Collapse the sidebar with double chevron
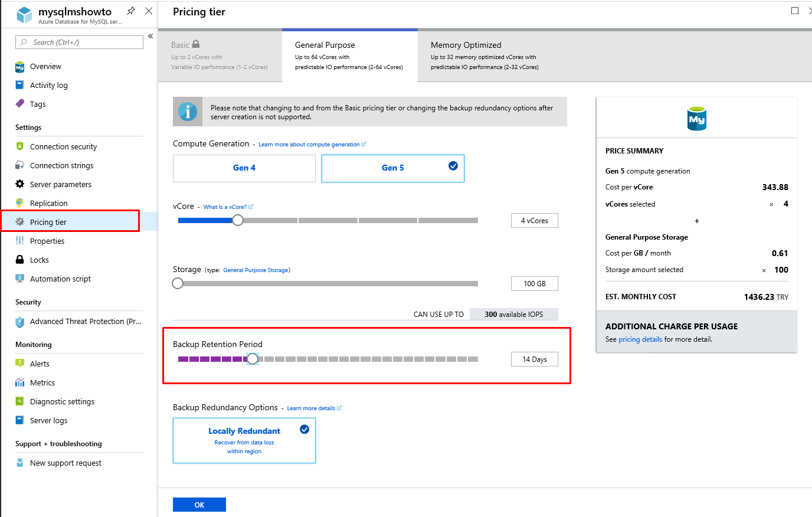This screenshot has height=517, width=812. [x=150, y=36]
